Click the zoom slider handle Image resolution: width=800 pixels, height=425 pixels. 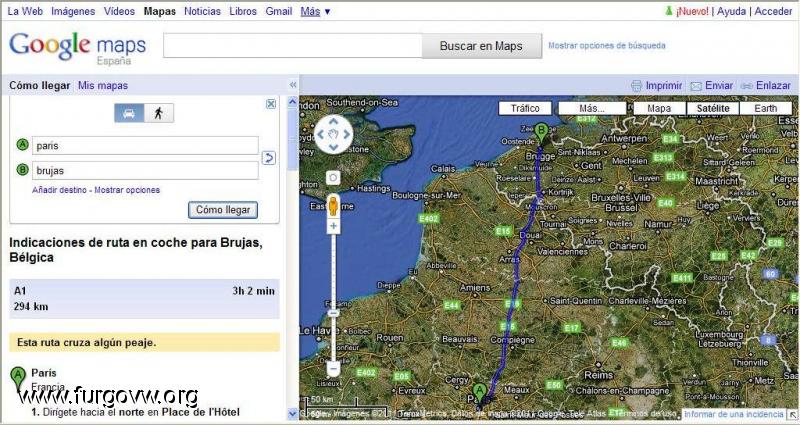coord(333,313)
